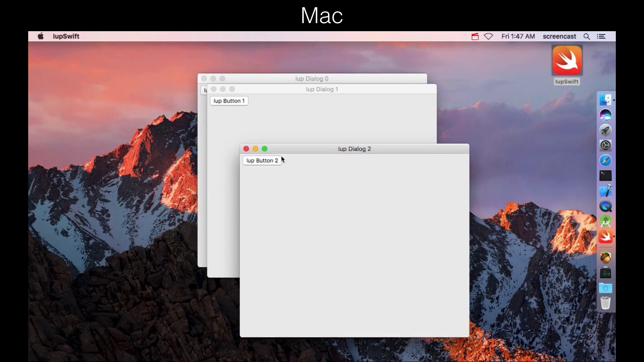Screen dimensions: 644x362
Task: Open the IupSwift application menu
Action: coord(66,36)
